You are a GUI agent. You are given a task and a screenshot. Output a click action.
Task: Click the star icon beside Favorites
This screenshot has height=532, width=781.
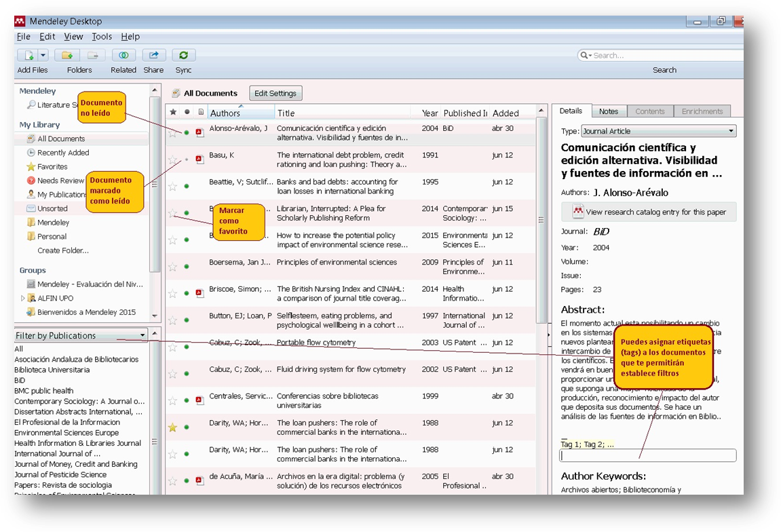(31, 166)
